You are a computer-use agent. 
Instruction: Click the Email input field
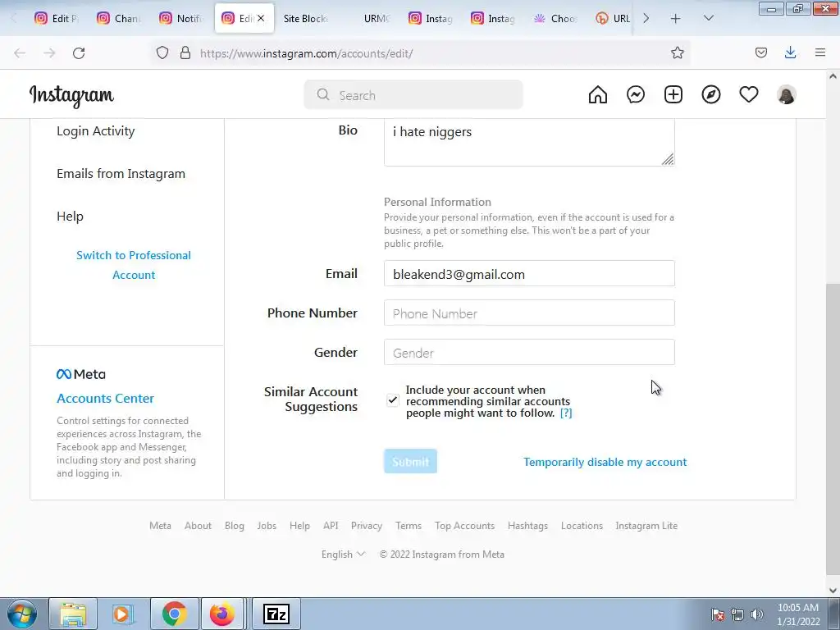tap(529, 274)
